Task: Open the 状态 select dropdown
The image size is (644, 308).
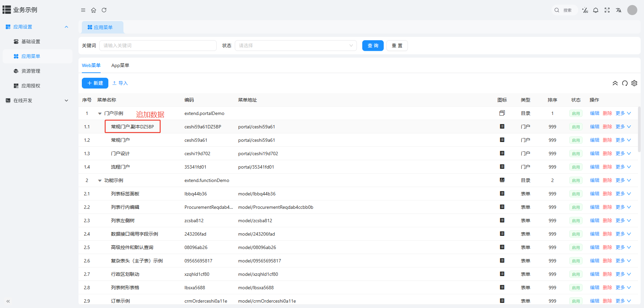Action: (295, 46)
